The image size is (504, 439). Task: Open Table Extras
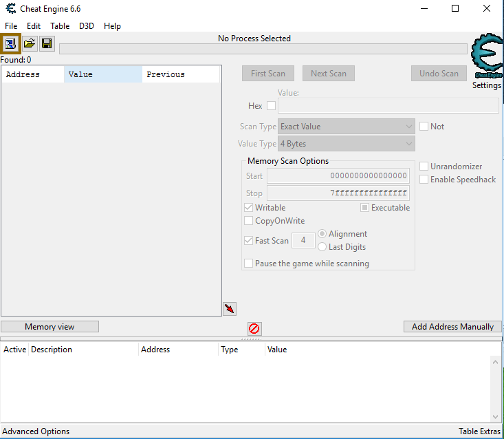tap(479, 431)
